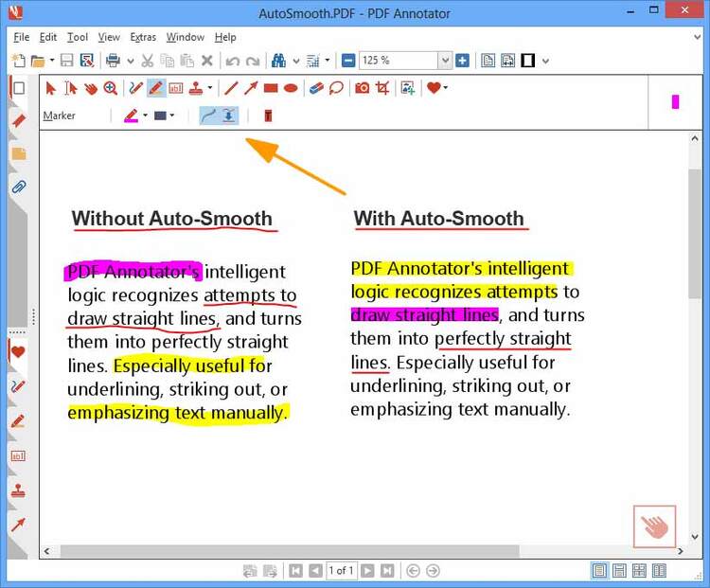Viewport: 710px width, 588px height.
Task: Switch to single page layout view
Action: (x=599, y=571)
